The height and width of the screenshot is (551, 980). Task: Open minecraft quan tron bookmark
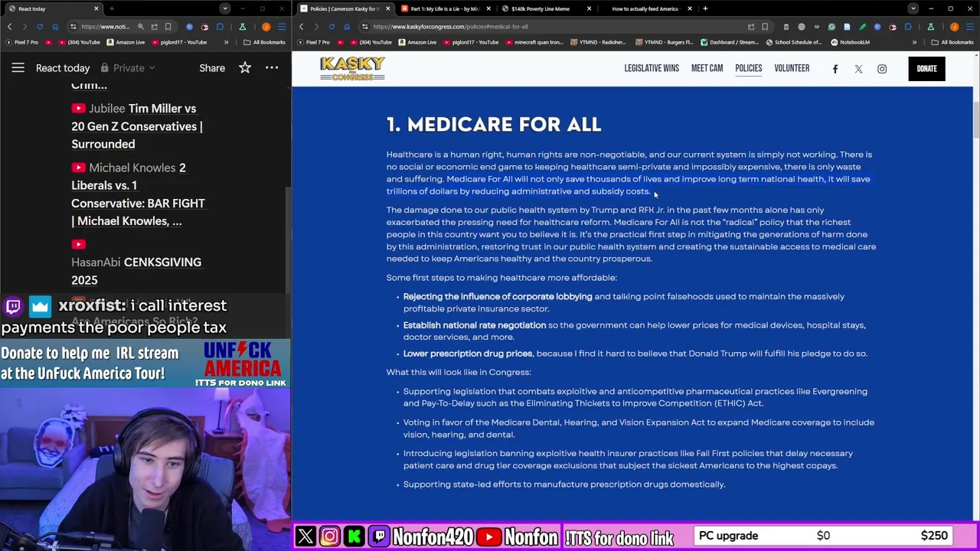tap(534, 42)
